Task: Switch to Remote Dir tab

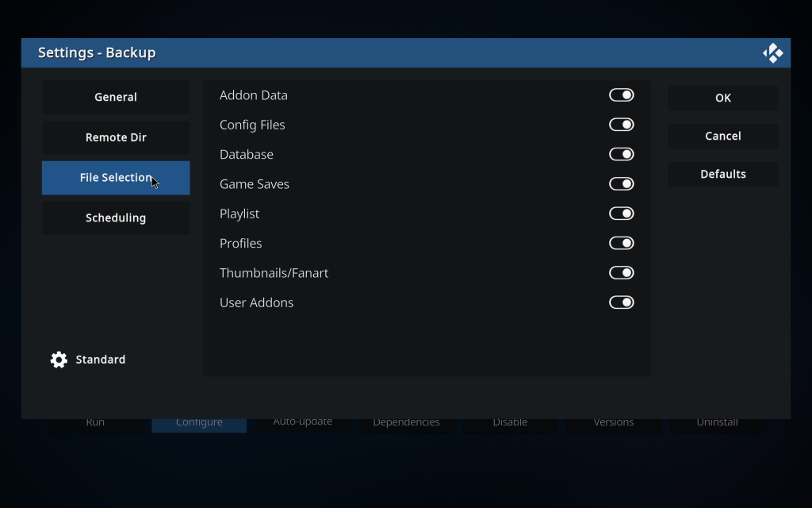Action: 116,137
